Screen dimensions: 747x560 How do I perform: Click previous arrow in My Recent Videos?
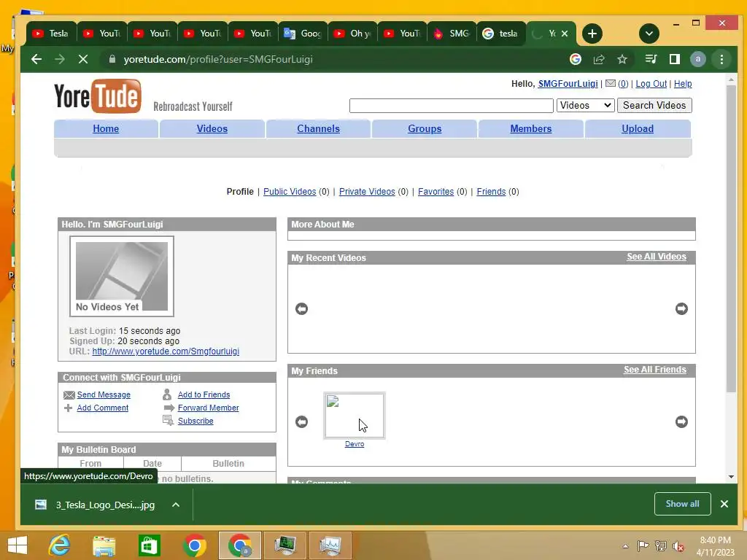301,308
